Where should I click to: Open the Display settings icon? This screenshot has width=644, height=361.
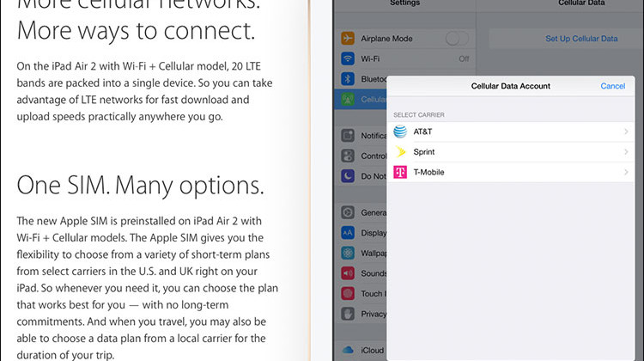coord(349,232)
